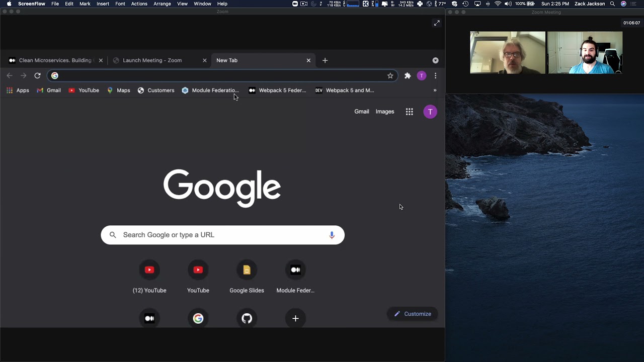Bookmark this tab with the star
Screen dimensions: 644x362
point(390,75)
